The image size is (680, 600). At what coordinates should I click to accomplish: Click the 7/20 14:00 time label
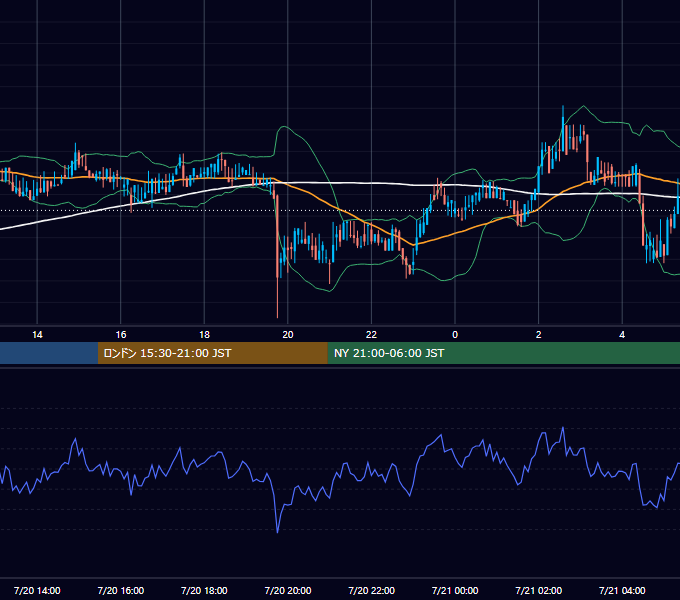(x=37, y=590)
